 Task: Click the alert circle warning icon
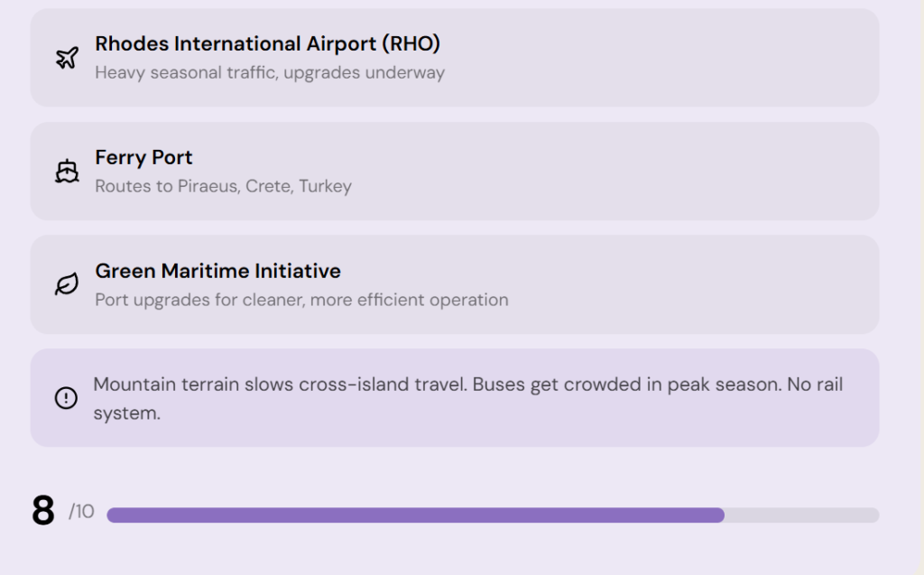coord(66,398)
